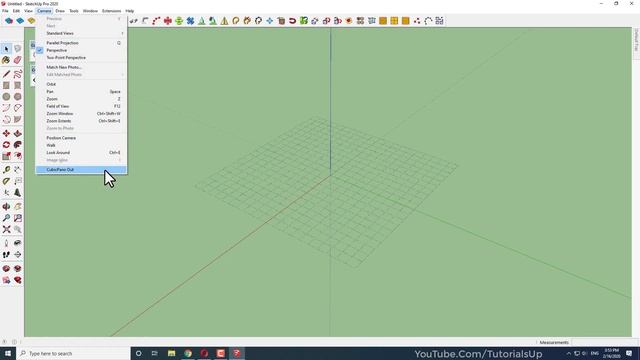Open the notification center icon
The image size is (640, 360).
pos(629,353)
